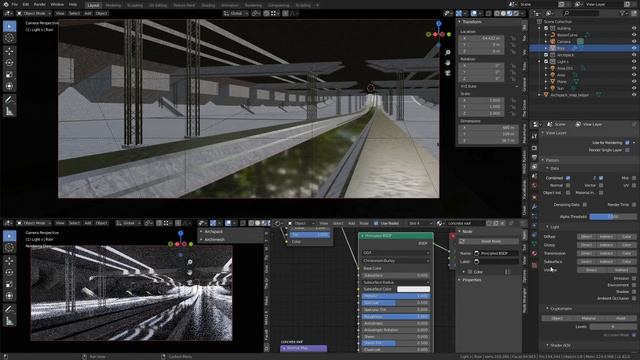Viewport: 640px width, 360px height.
Task: Open the View Layer properties tab icon
Action: click(x=534, y=167)
